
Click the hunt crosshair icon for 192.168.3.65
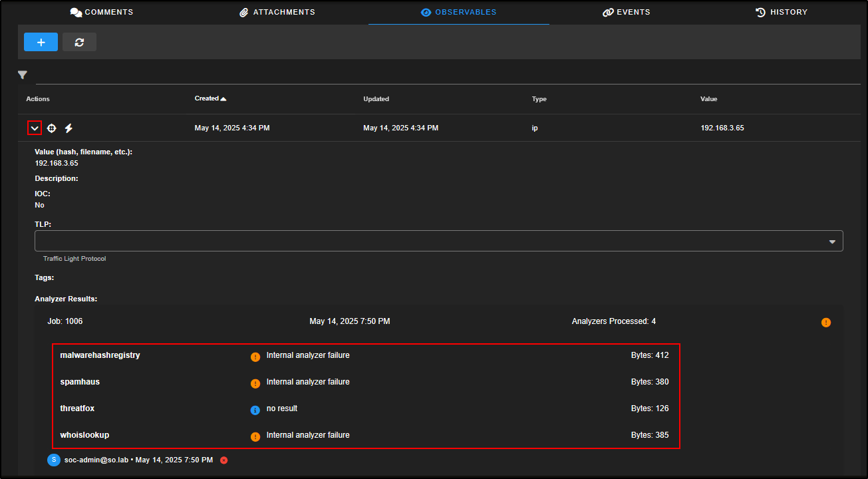tap(52, 128)
